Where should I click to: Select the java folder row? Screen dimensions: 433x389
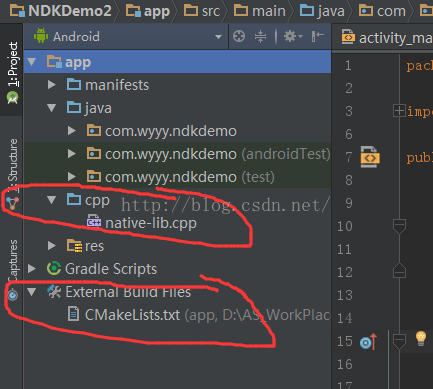coord(177,108)
